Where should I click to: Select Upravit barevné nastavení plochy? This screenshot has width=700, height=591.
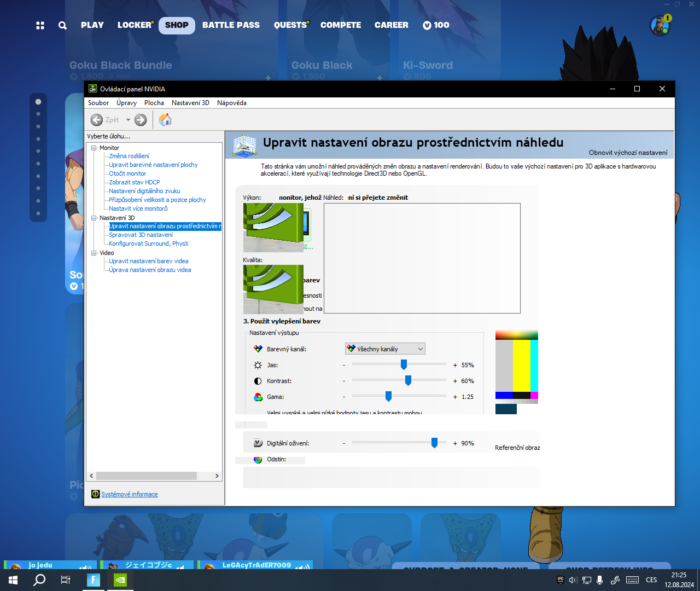point(153,165)
